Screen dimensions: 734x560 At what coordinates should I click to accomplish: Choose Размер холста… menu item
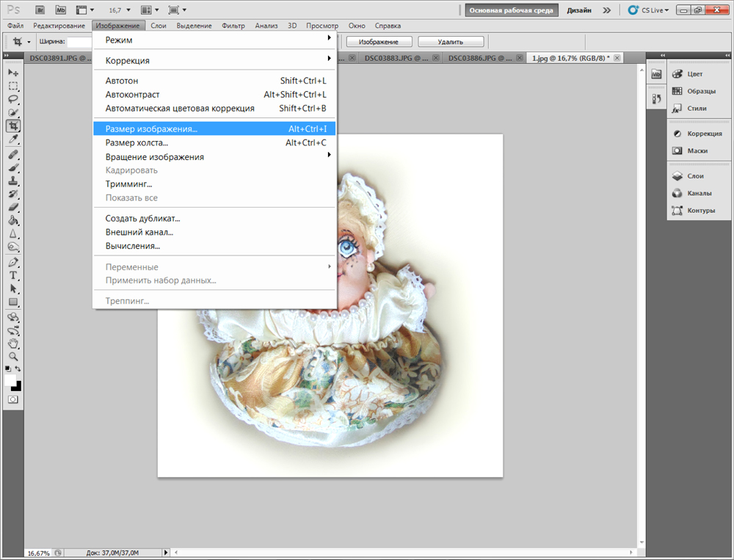coord(214,142)
